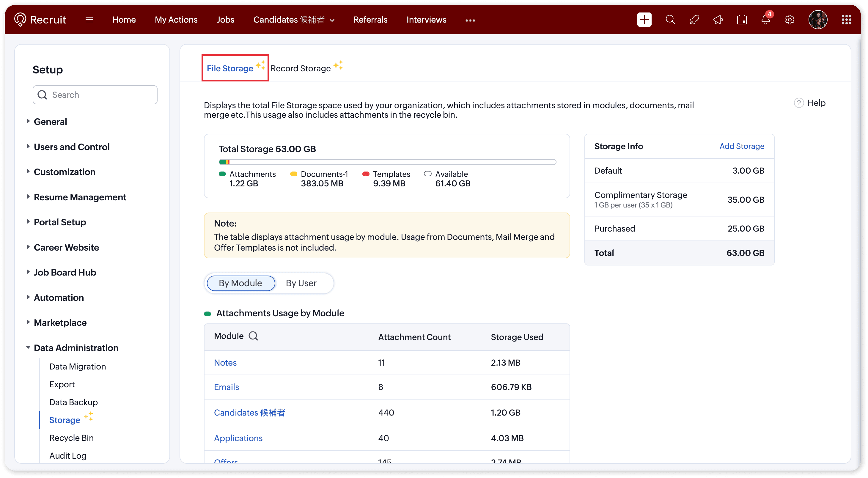Collapse the Data Administration section

76,348
